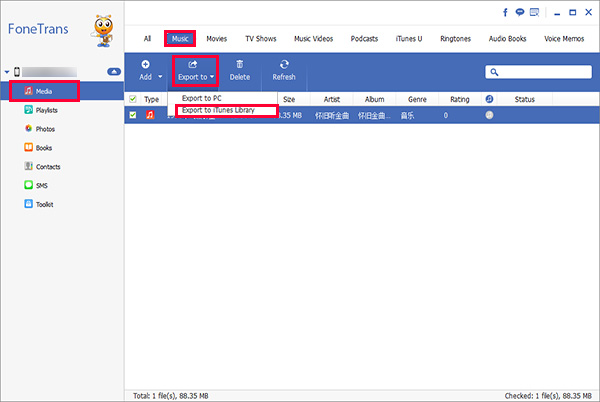The height and width of the screenshot is (402, 600).
Task: Sort by the Type column header
Action: tap(152, 99)
